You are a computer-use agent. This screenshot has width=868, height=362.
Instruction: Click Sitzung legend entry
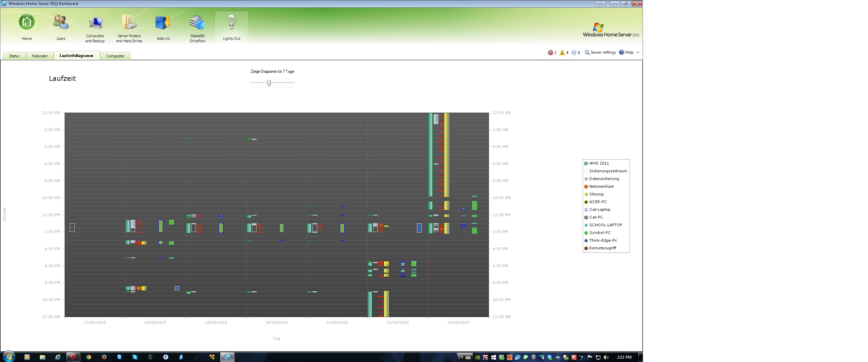594,194
